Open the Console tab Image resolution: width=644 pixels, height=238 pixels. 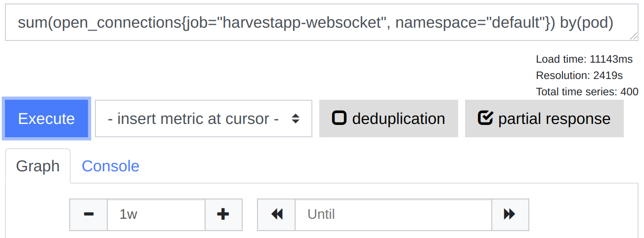pos(110,166)
